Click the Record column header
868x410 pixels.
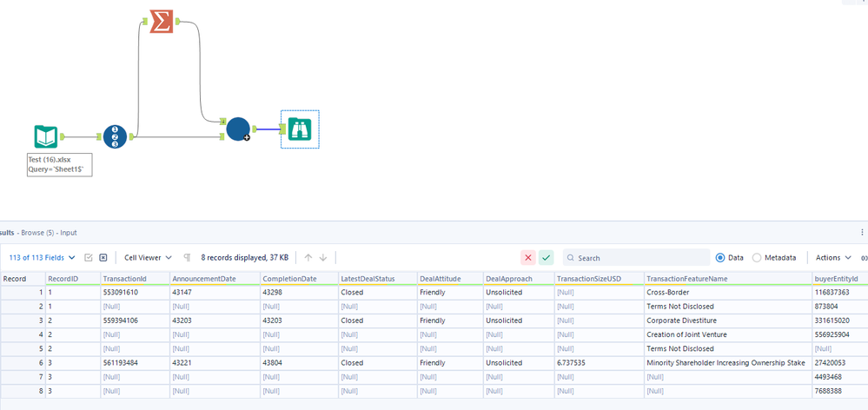point(23,278)
